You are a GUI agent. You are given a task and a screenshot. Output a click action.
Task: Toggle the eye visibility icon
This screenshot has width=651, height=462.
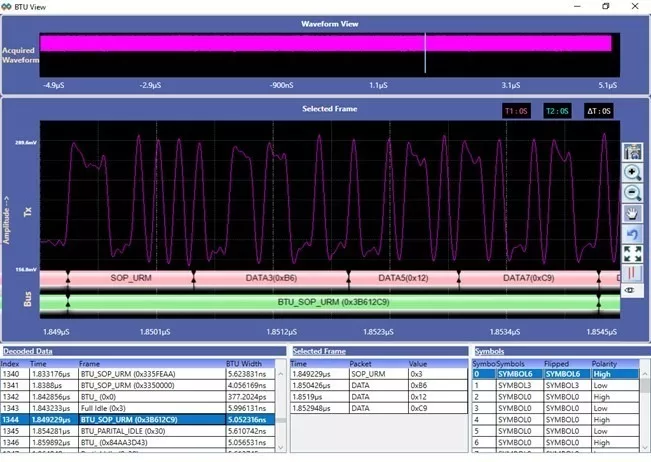tap(632, 290)
